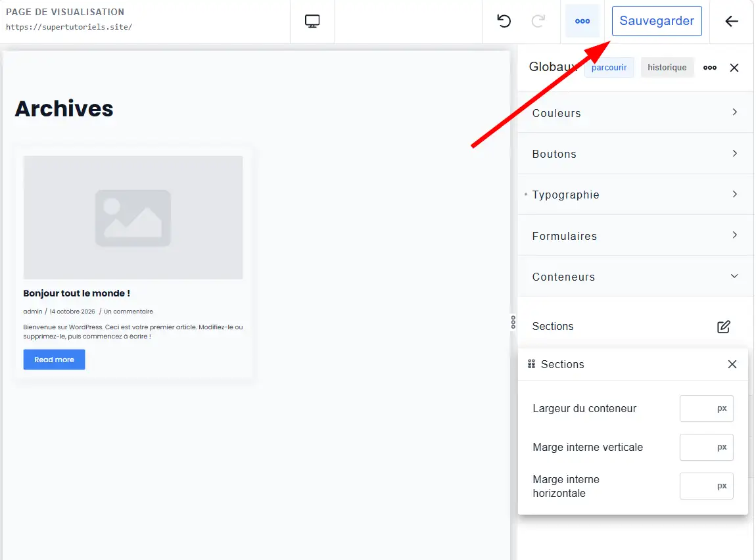This screenshot has height=560, width=756.
Task: Click the 14 octobre 2026 date text
Action: pos(72,312)
